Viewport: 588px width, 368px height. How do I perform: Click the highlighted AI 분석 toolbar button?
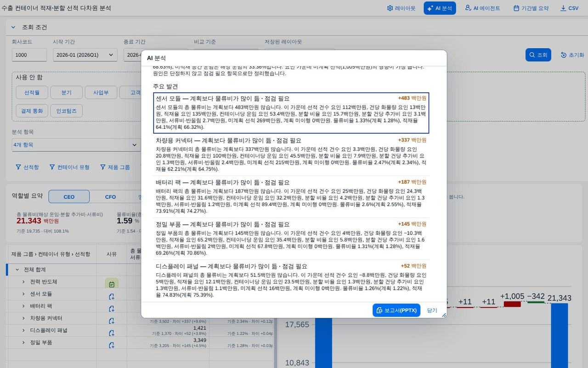click(x=440, y=8)
